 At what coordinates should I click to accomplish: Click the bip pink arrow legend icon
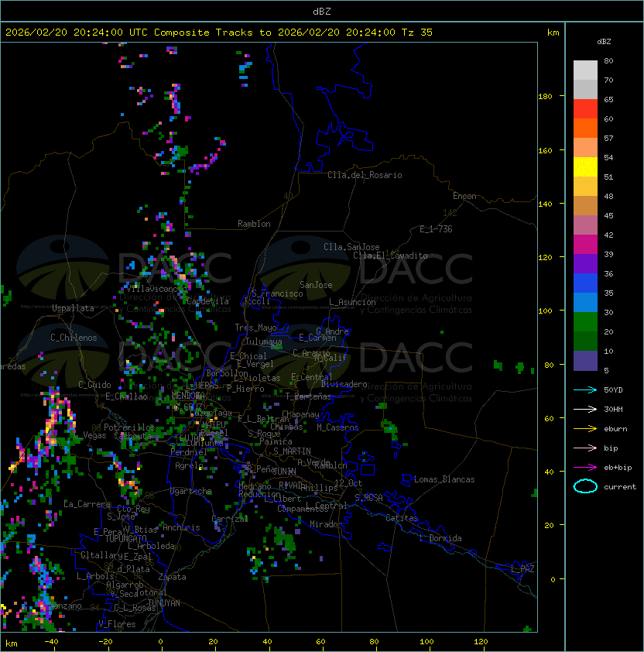(x=585, y=448)
